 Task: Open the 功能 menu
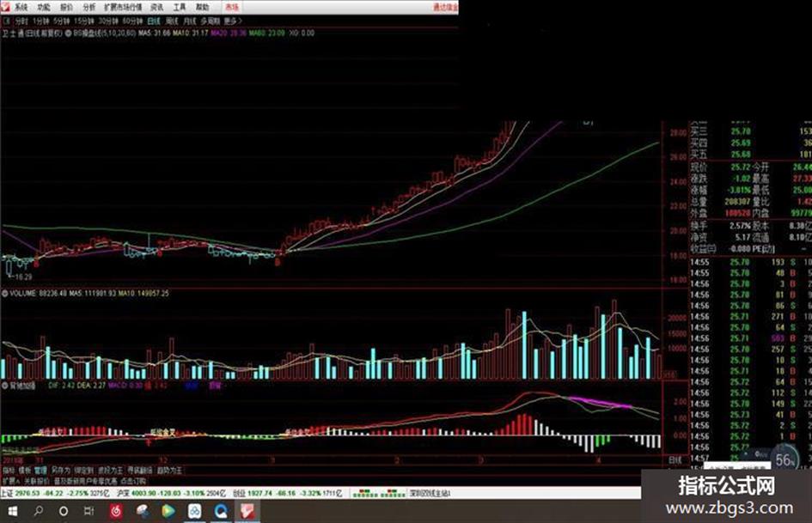coord(44,7)
